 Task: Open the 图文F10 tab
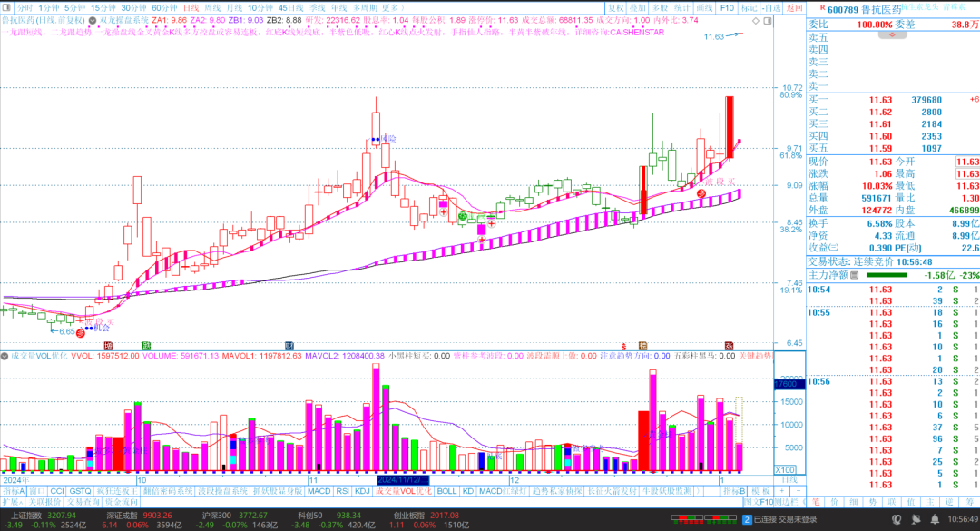click(x=759, y=502)
